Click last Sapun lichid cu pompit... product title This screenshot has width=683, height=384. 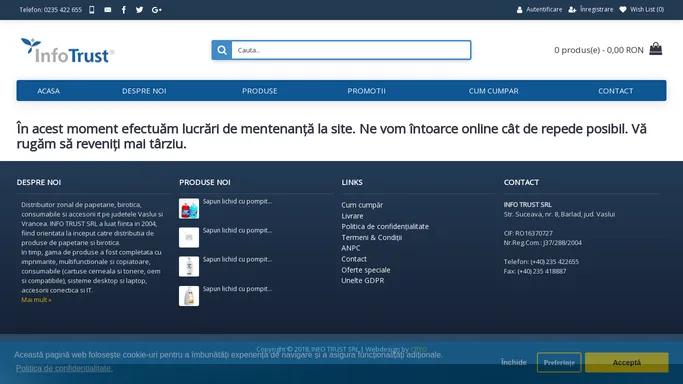pyautogui.click(x=237, y=289)
